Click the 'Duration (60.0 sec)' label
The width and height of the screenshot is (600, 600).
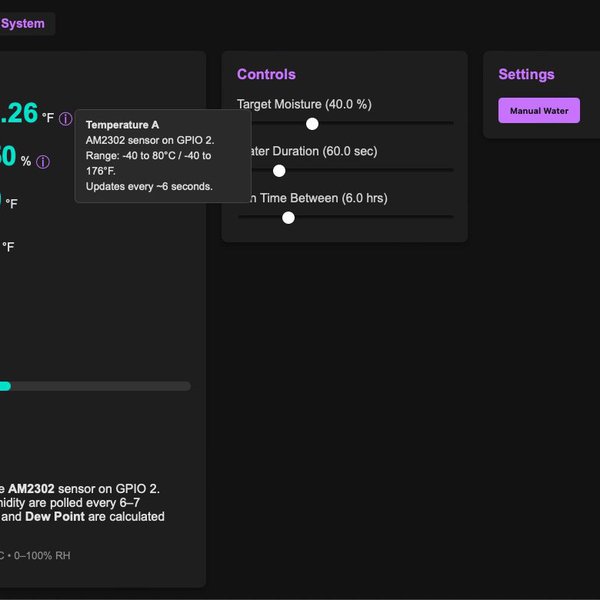pyautogui.click(x=324, y=151)
